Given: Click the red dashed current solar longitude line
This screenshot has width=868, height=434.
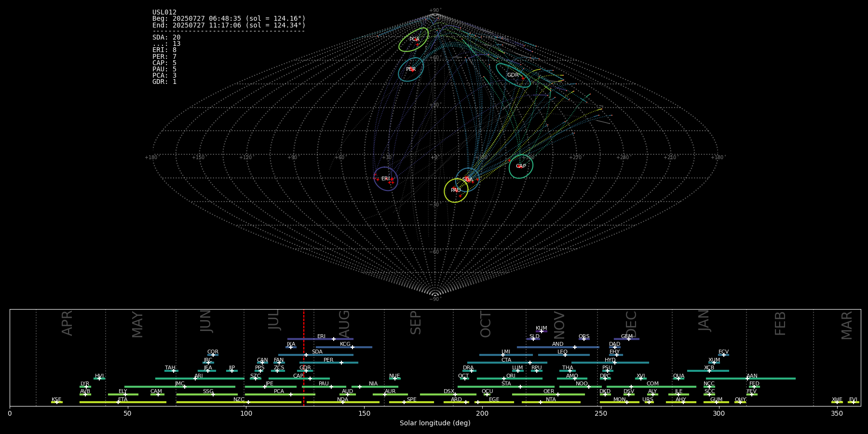Looking at the screenshot, I should [x=304, y=358].
